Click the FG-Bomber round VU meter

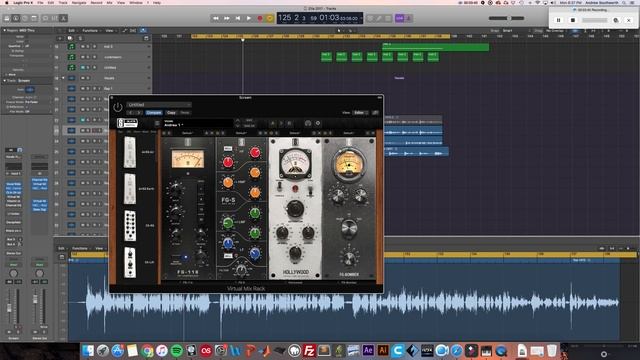(x=349, y=165)
